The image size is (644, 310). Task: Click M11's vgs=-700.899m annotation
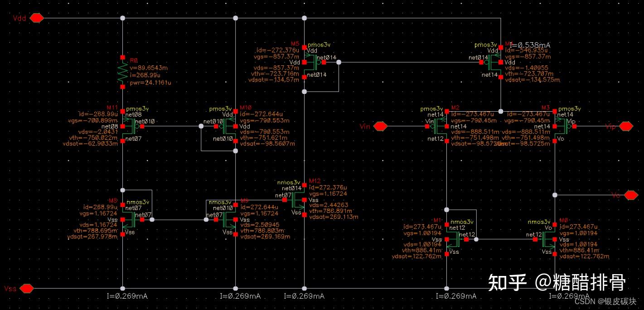tap(93, 121)
